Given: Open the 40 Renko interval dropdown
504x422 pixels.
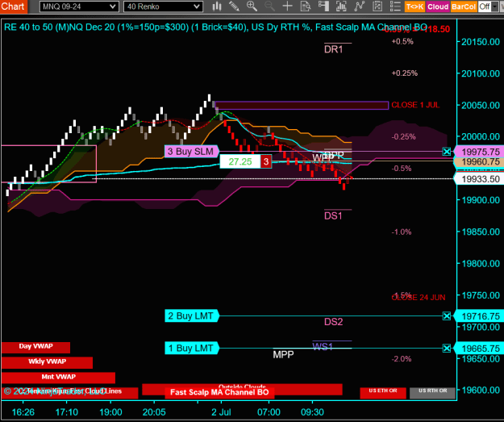Looking at the screenshot, I should (x=163, y=6).
